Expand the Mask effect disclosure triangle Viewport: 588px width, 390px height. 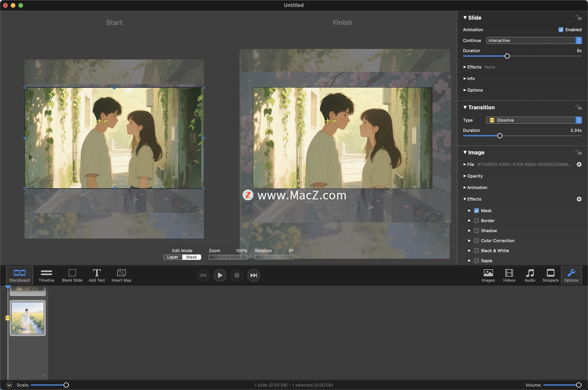tap(469, 211)
